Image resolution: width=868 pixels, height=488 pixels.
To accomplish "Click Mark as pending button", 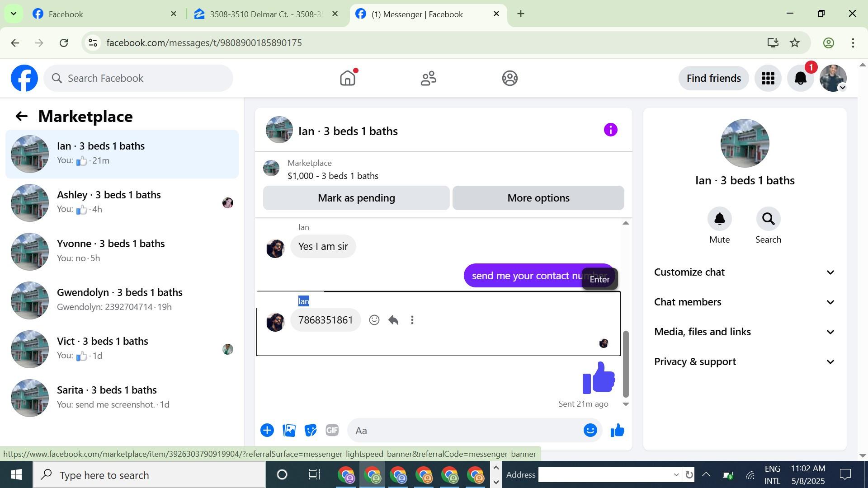I will tap(356, 198).
